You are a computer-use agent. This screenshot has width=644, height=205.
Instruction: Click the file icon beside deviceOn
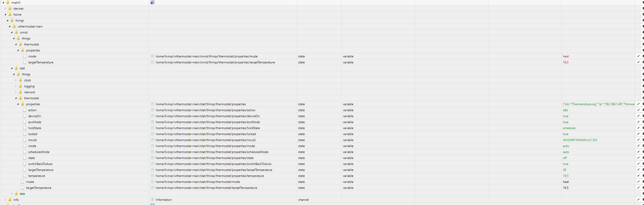[24, 116]
